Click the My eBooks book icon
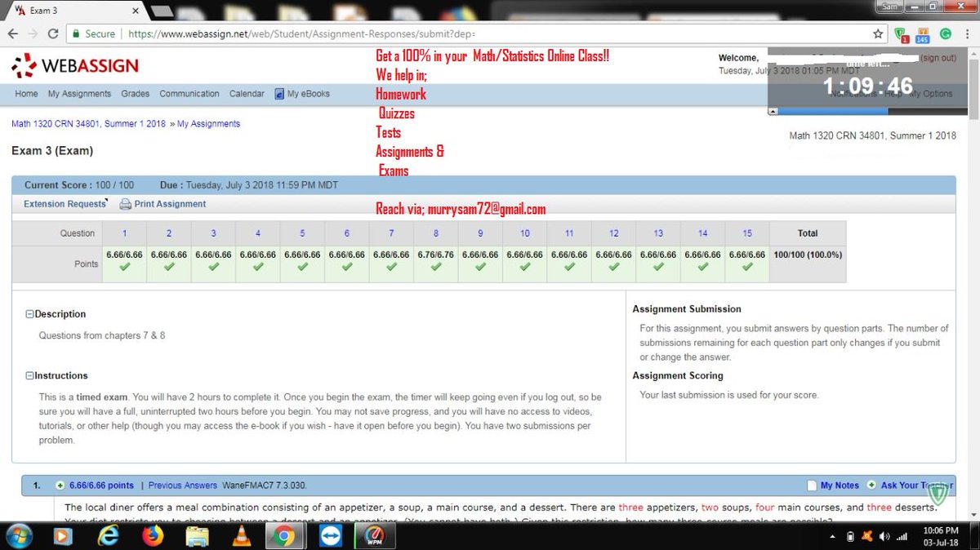The image size is (980, 550). tap(279, 94)
